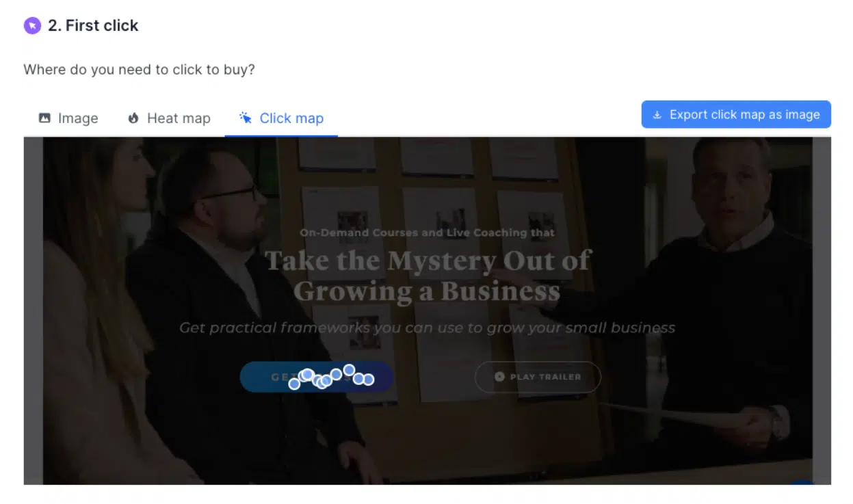Switch to the Heat map tab

tap(169, 118)
